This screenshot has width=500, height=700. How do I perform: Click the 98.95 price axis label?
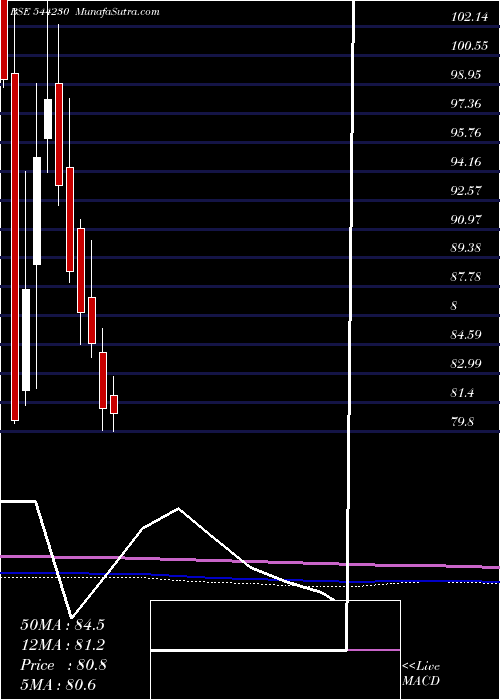click(466, 74)
